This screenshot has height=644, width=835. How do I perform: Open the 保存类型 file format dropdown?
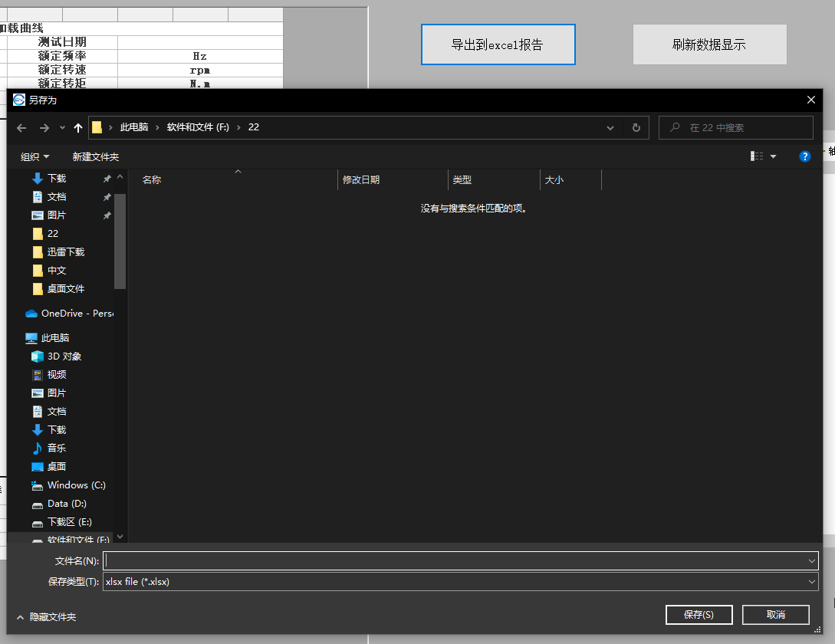tap(813, 581)
